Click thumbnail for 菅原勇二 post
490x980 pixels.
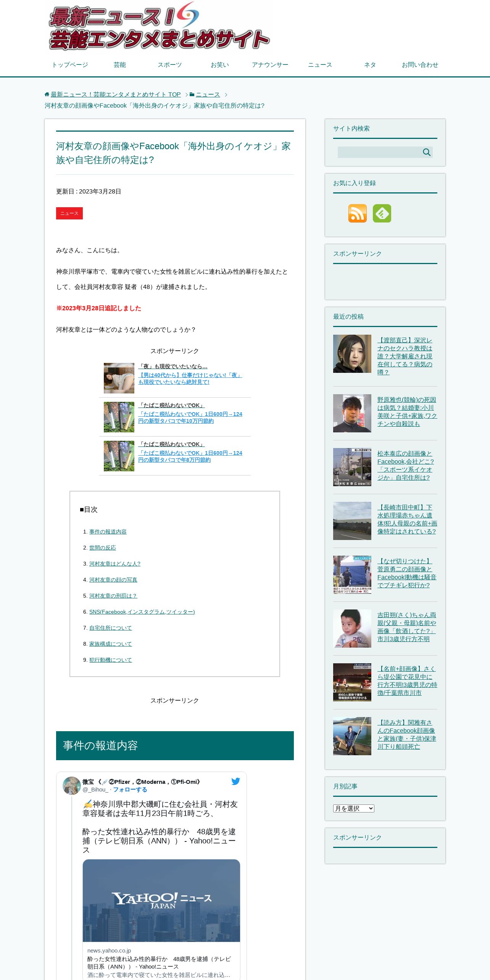tap(352, 575)
